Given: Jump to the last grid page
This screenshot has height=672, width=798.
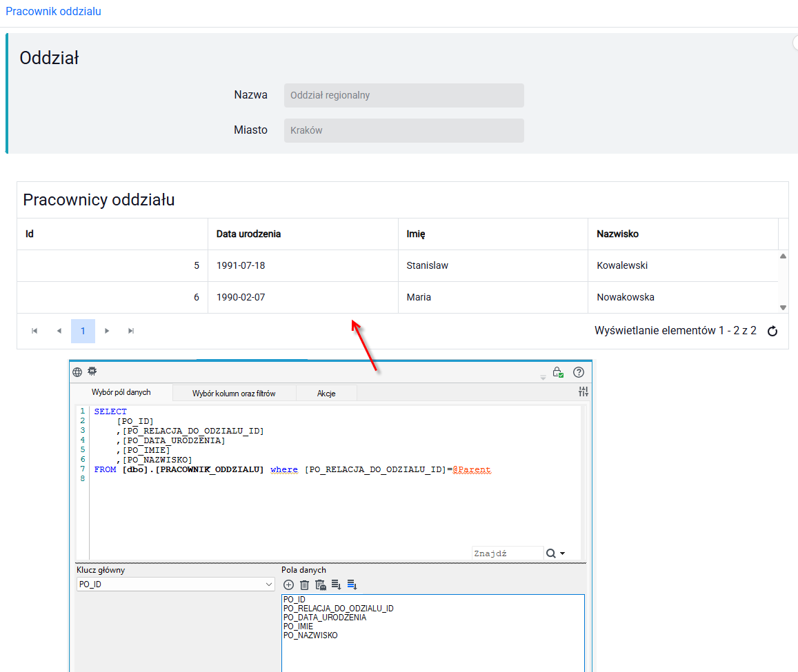Looking at the screenshot, I should click(131, 331).
